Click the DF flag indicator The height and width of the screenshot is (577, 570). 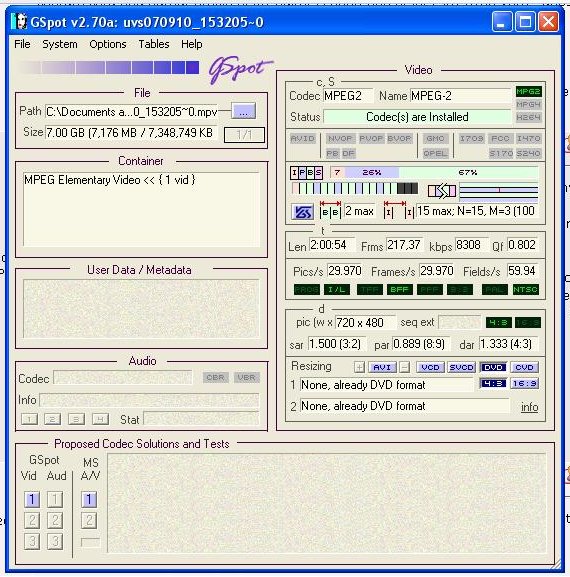(348, 153)
